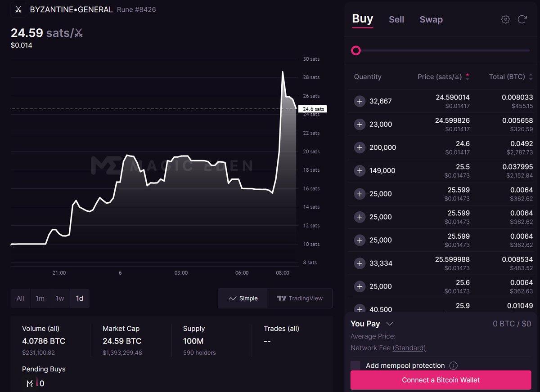
Task: Select the 1d time range
Action: click(x=80, y=298)
